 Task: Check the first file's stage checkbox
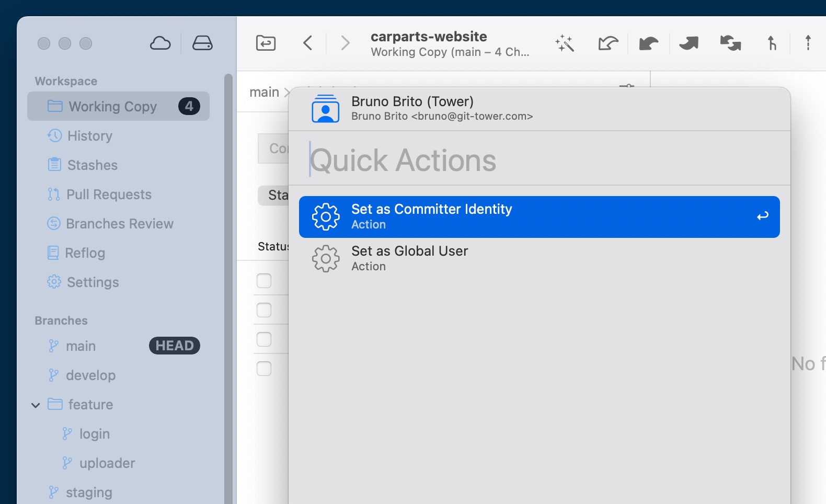coord(264,281)
